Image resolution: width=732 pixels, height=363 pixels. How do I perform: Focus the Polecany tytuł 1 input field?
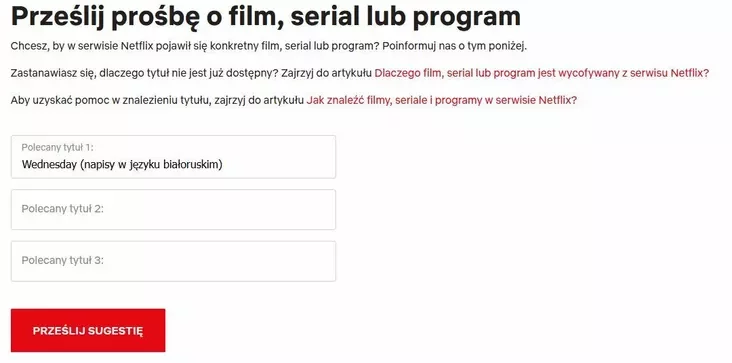(x=173, y=157)
